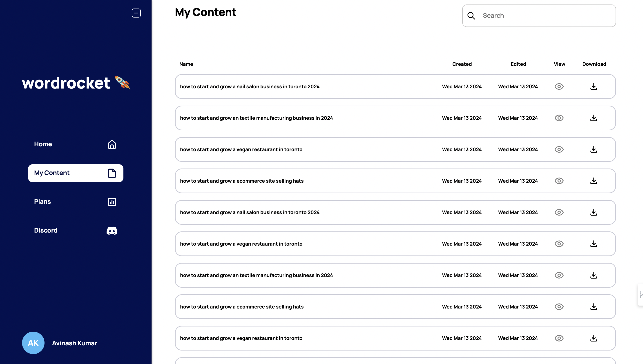The width and height of the screenshot is (643, 364).
Task: Download the first ecommerce hats article
Action: (594, 181)
